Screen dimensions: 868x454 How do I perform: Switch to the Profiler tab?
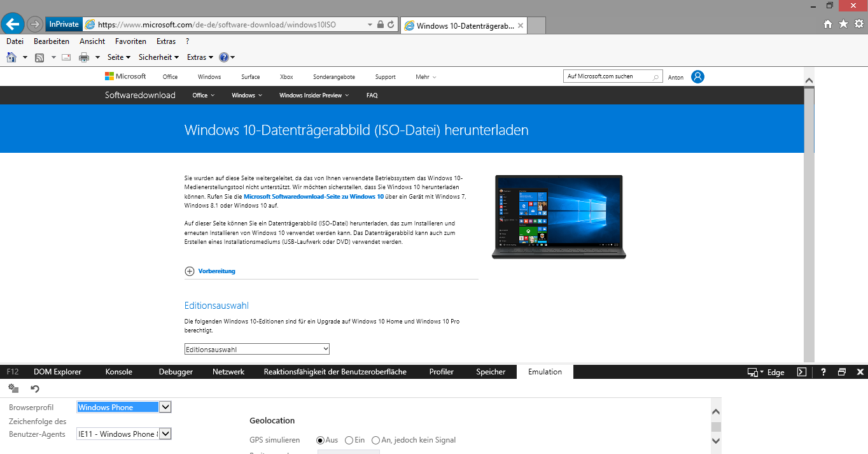click(x=442, y=372)
